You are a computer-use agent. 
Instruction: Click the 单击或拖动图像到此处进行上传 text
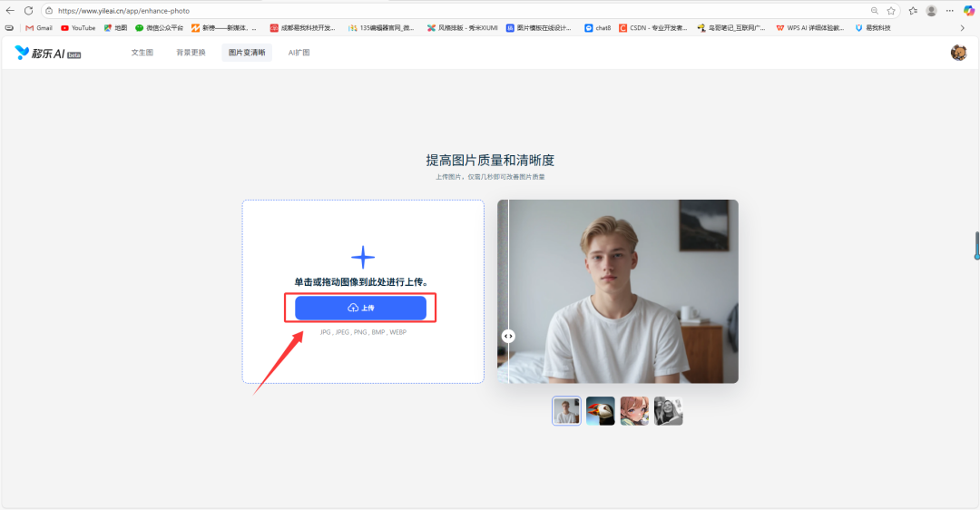[362, 282]
